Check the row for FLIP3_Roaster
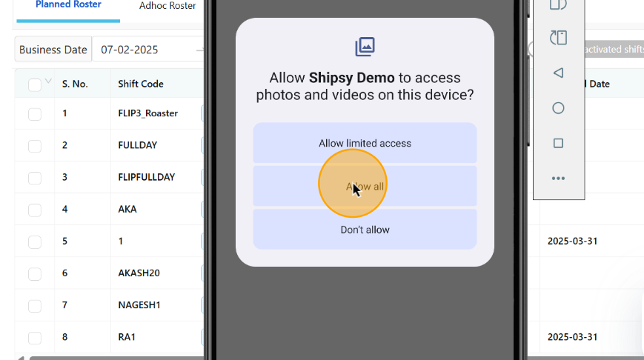The width and height of the screenshot is (644, 360). pyautogui.click(x=35, y=114)
